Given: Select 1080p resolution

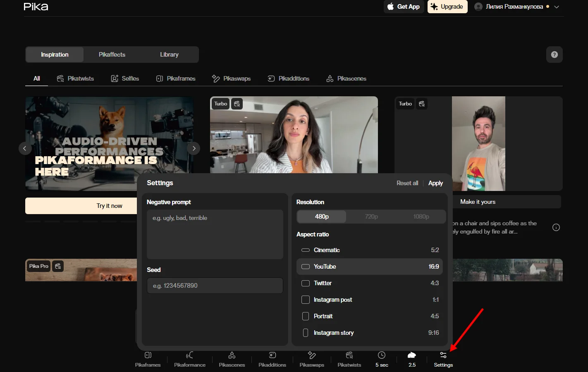Looking at the screenshot, I should pos(421,217).
